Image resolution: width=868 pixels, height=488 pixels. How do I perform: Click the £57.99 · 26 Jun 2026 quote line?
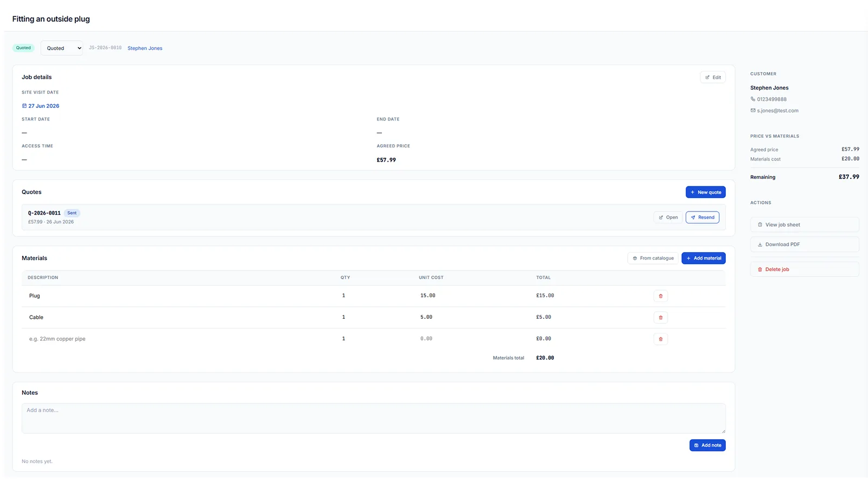[51, 222]
